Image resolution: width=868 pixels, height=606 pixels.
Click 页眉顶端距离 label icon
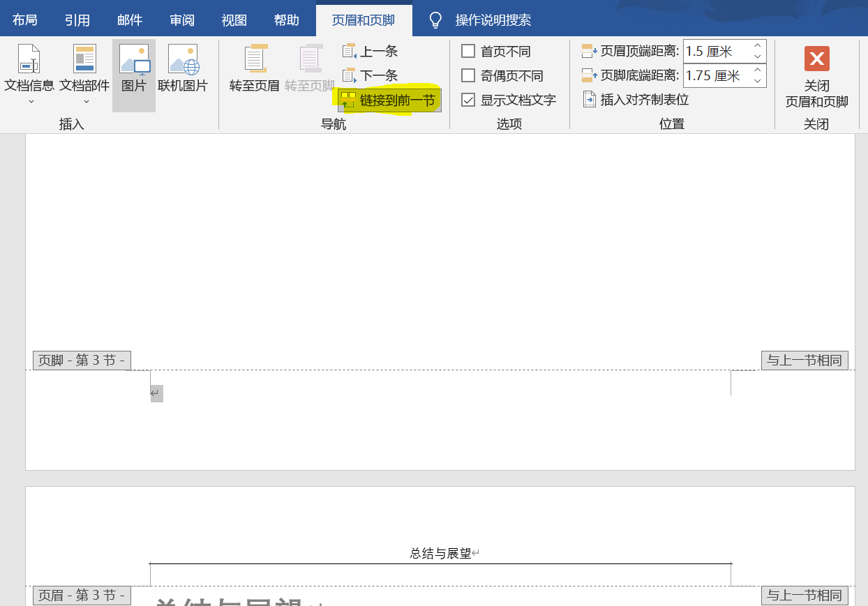click(x=589, y=52)
